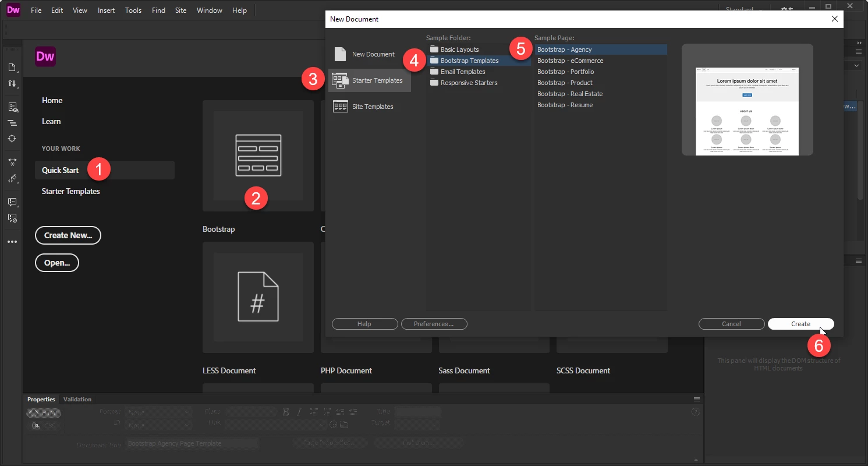Click the New Document page icon in dialog
Viewport: 868px width, 466px height.
(340, 54)
